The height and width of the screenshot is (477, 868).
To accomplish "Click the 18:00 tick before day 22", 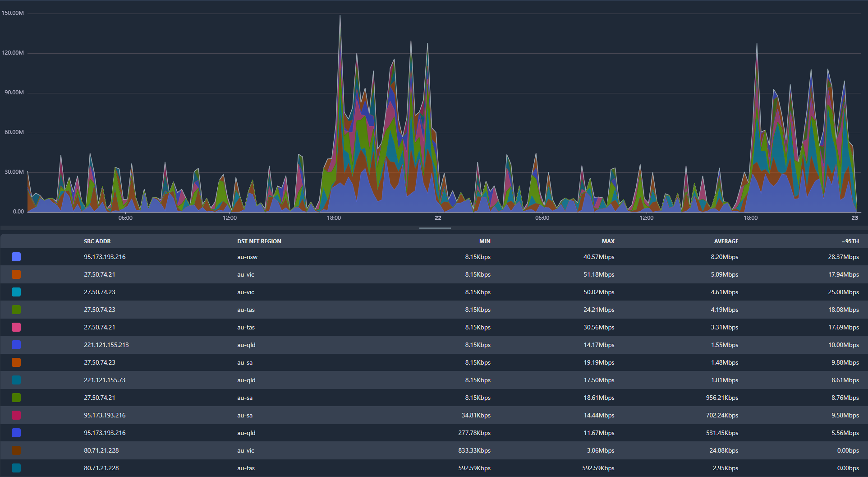I will 334,218.
